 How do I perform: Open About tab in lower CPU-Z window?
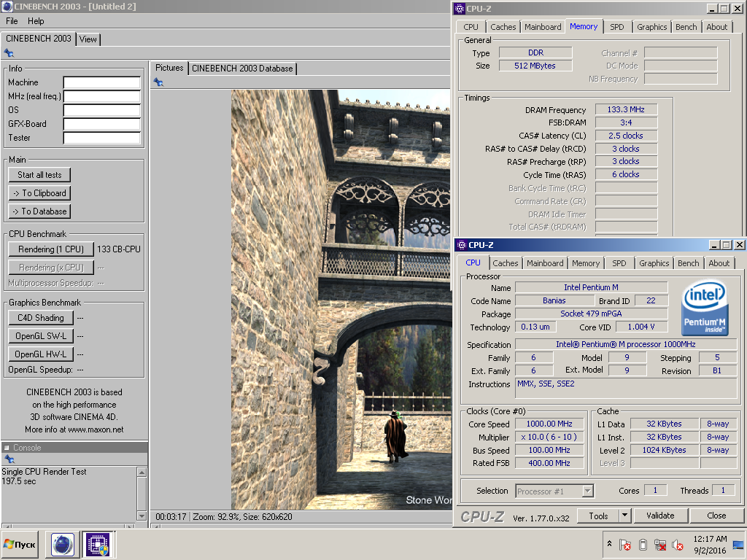(719, 263)
